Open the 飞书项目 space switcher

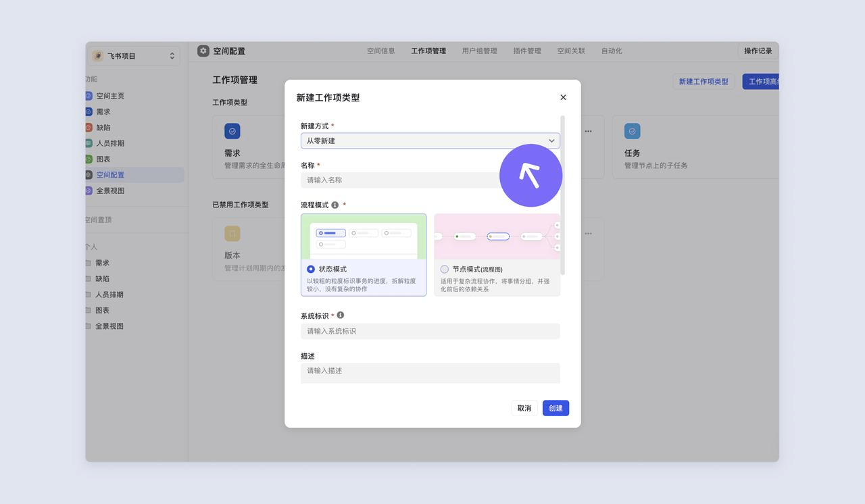pos(133,56)
